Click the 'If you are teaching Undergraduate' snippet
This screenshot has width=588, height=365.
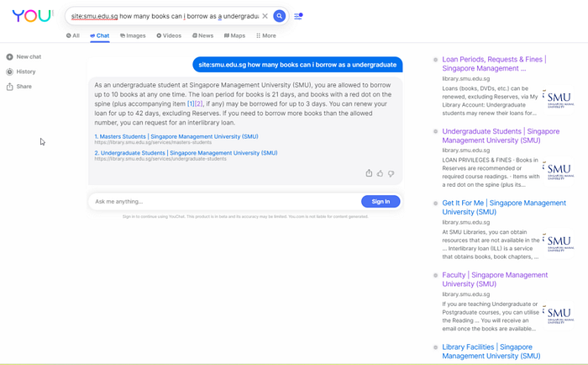pos(491,316)
